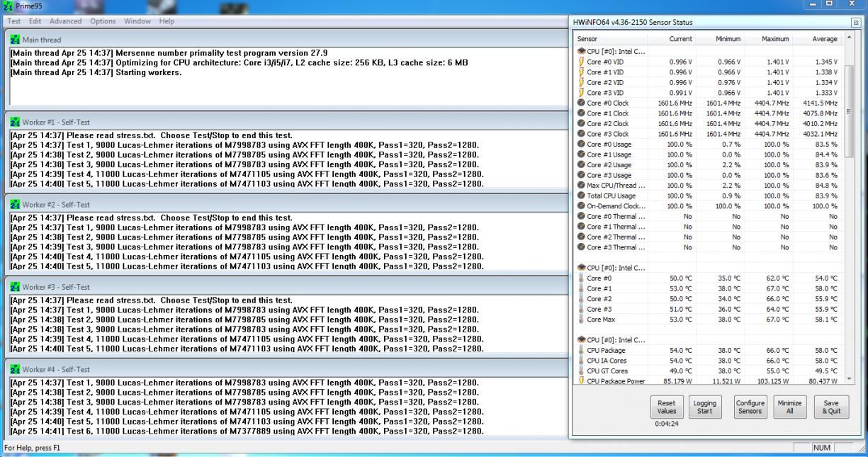Click the HWiNFO64 title bar corner button
This screenshot has width=868, height=457.
pos(855,23)
